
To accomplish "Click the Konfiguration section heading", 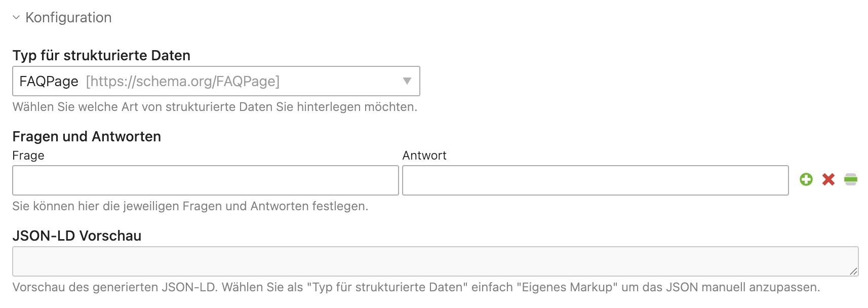I will click(68, 18).
